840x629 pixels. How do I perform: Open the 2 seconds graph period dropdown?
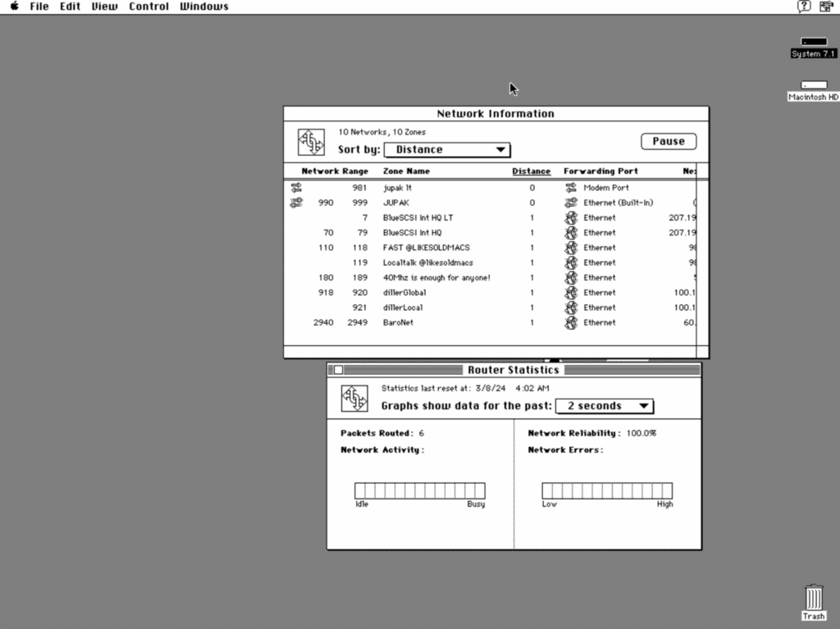click(605, 406)
